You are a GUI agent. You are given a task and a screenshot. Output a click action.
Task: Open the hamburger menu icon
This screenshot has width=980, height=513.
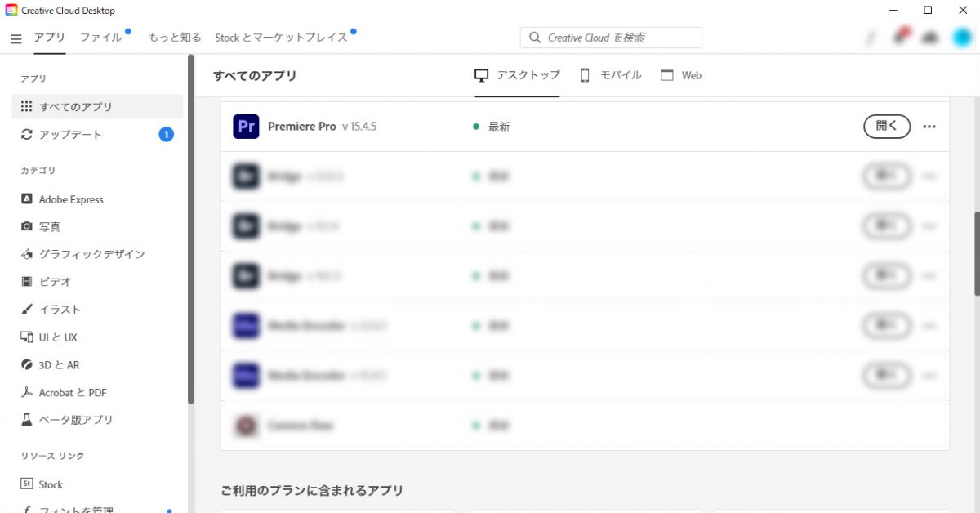[x=16, y=39]
